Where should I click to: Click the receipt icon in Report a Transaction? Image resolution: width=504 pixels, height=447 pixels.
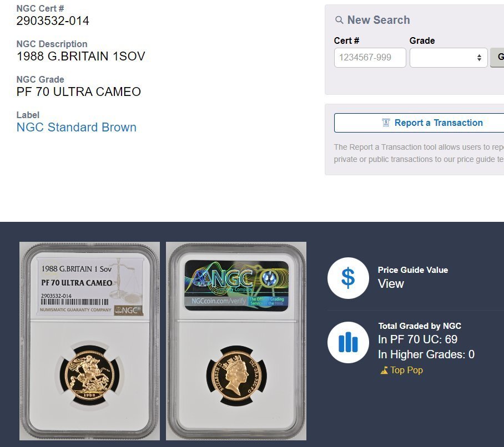pos(386,123)
